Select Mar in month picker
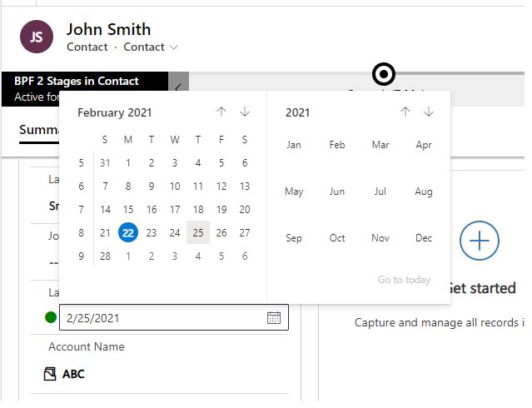532x408 pixels. (x=380, y=145)
